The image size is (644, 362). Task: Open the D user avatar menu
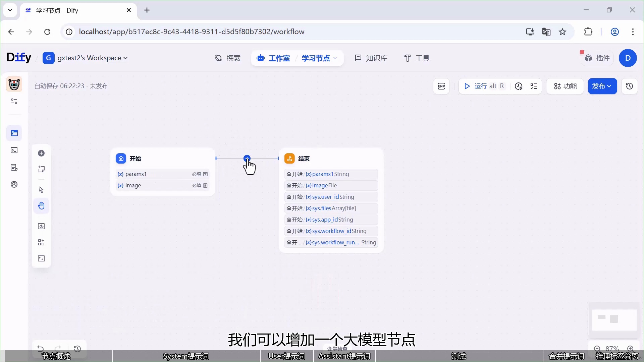(x=628, y=58)
